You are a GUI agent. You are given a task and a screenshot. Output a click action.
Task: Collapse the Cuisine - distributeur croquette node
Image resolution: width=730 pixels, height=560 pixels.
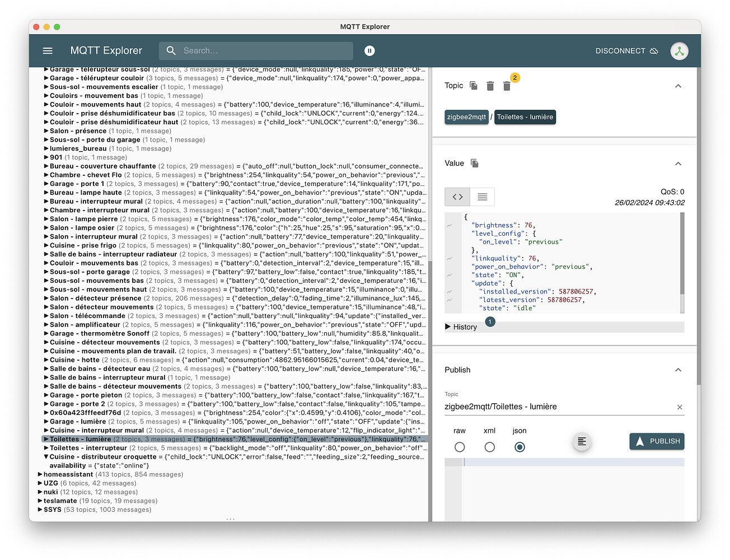point(46,456)
